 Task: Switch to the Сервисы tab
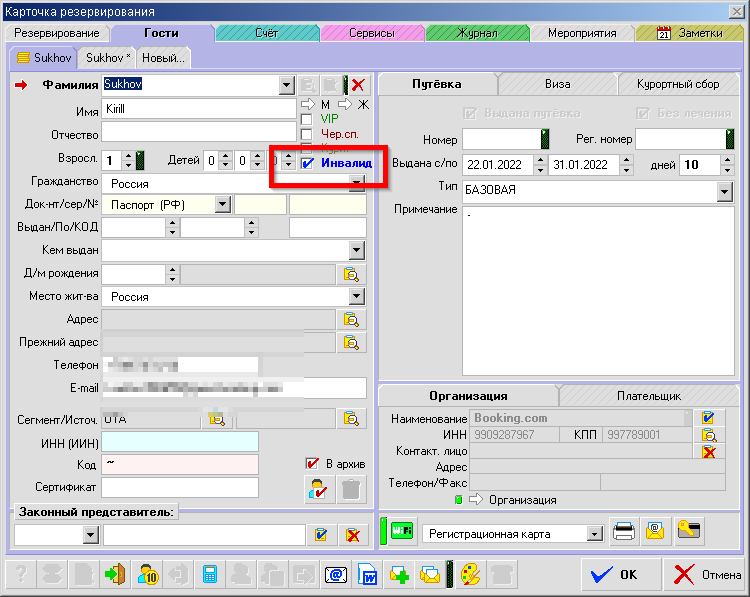370,33
